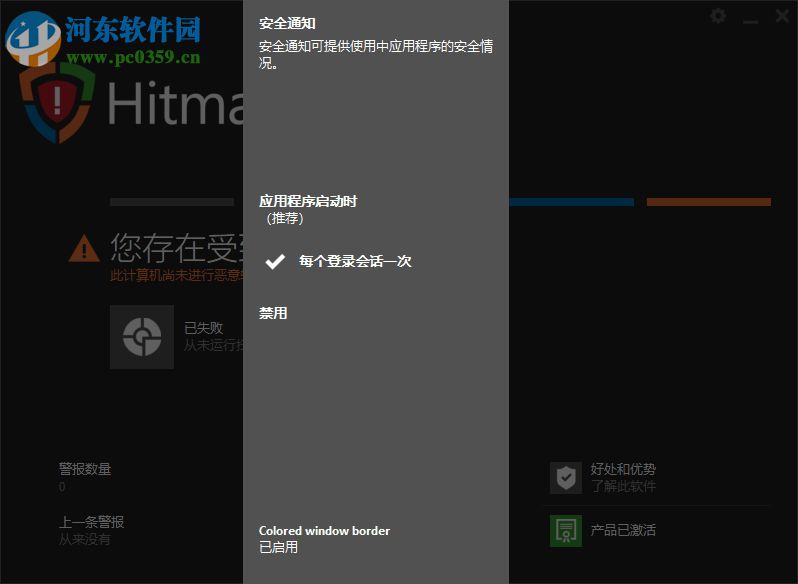Viewport: 798px width, 584px height.
Task: Open the 产品已激活 license link
Action: [x=623, y=530]
